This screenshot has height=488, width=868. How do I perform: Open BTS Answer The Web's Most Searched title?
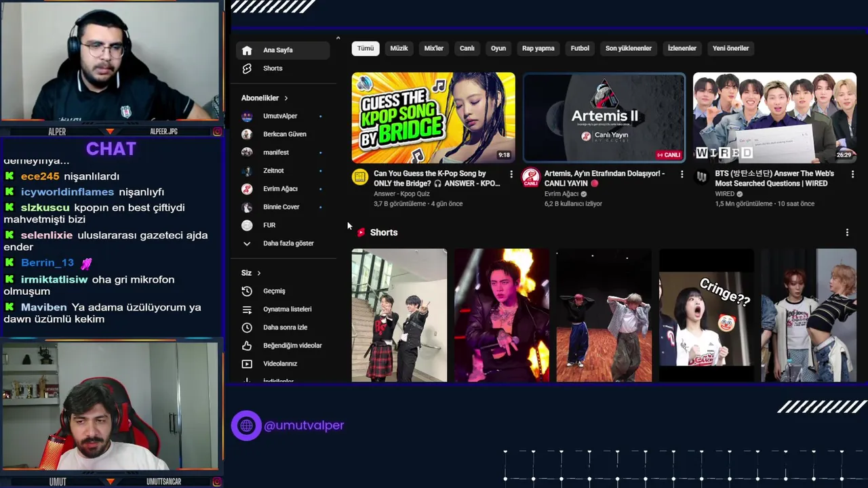(x=774, y=179)
